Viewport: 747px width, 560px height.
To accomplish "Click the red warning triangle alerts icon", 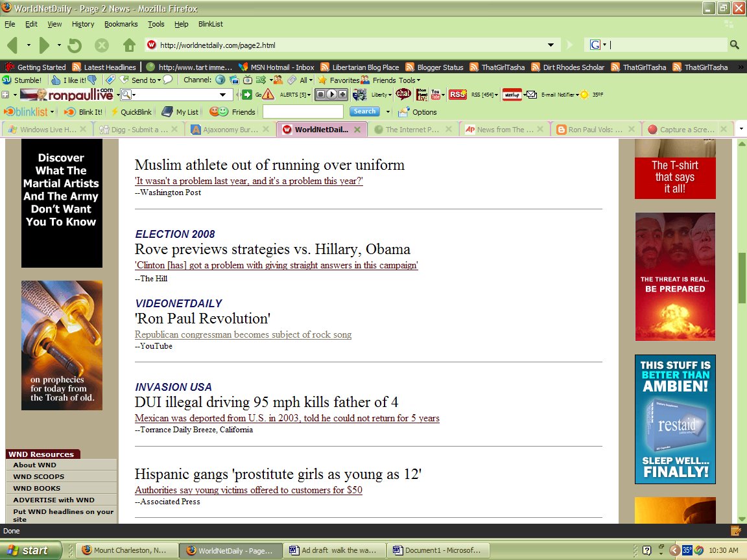I will [268, 94].
